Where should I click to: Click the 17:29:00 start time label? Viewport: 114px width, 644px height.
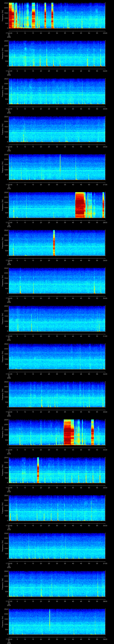click(x=9, y=298)
